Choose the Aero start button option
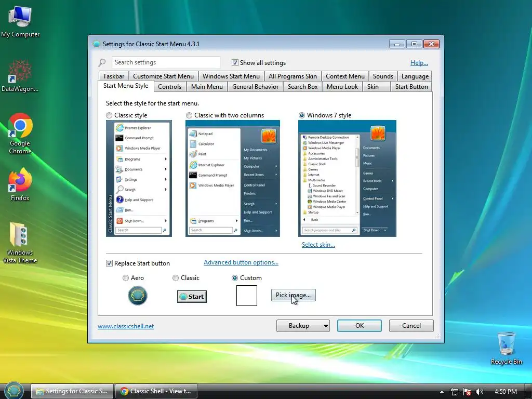The image size is (532, 399). (126, 278)
